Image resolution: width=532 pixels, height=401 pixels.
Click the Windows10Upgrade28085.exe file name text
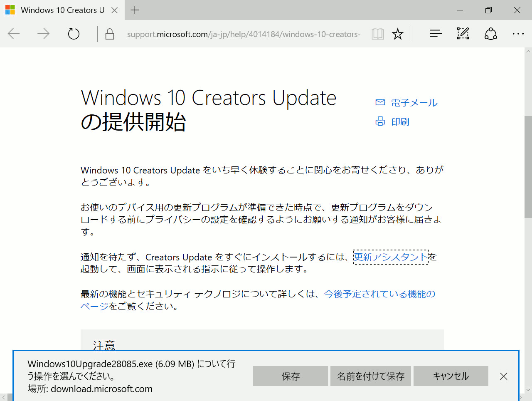coord(90,364)
